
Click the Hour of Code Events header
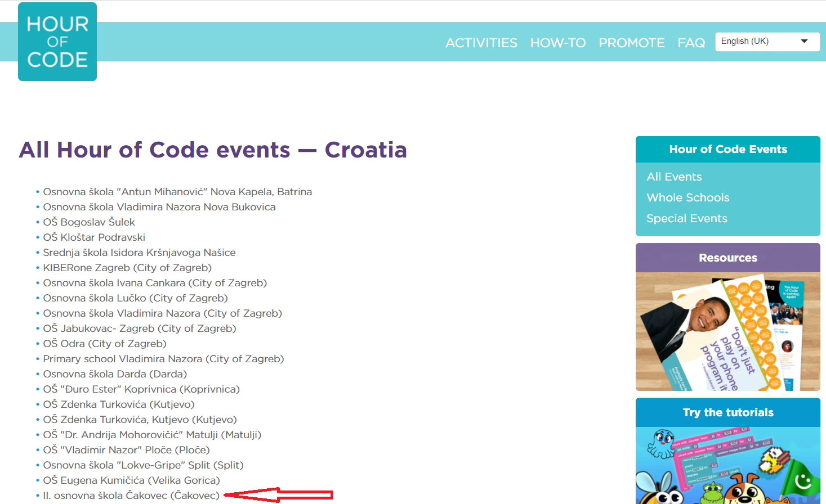(x=728, y=149)
